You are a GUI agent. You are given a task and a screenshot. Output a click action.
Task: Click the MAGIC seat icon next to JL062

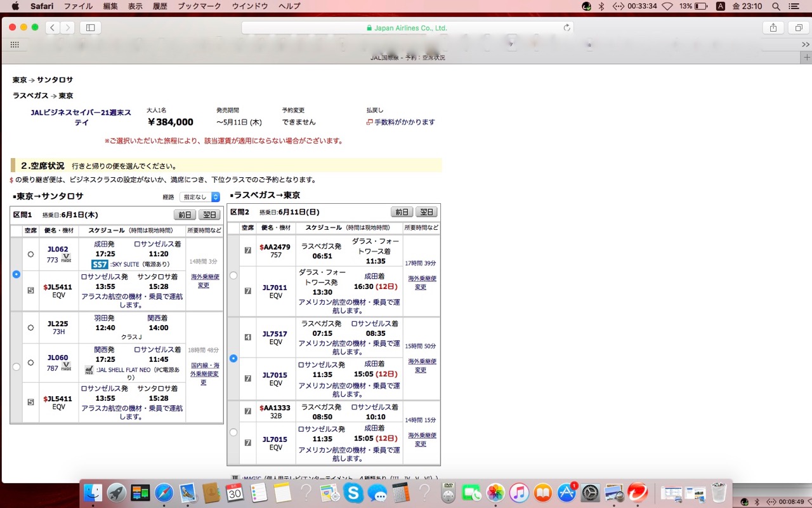coord(66,258)
